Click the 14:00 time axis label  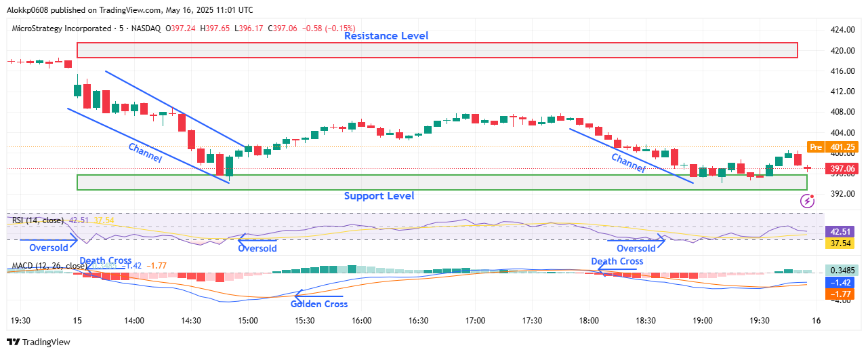134,321
